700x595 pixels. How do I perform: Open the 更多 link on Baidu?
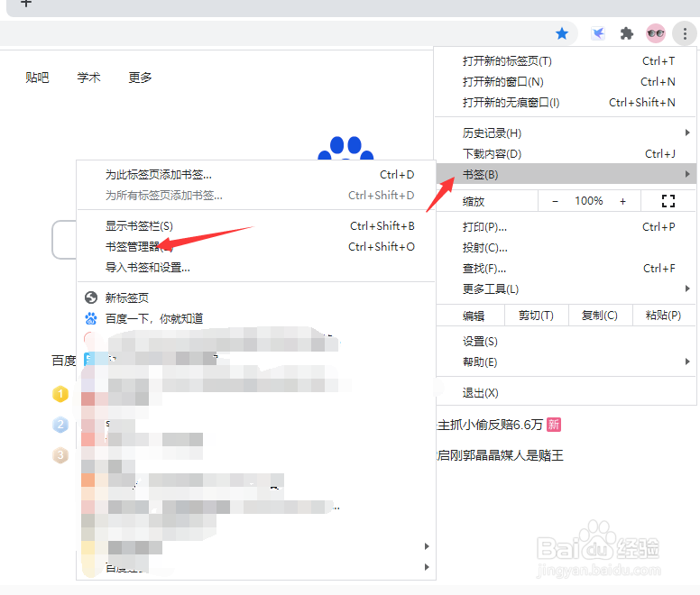coord(140,78)
